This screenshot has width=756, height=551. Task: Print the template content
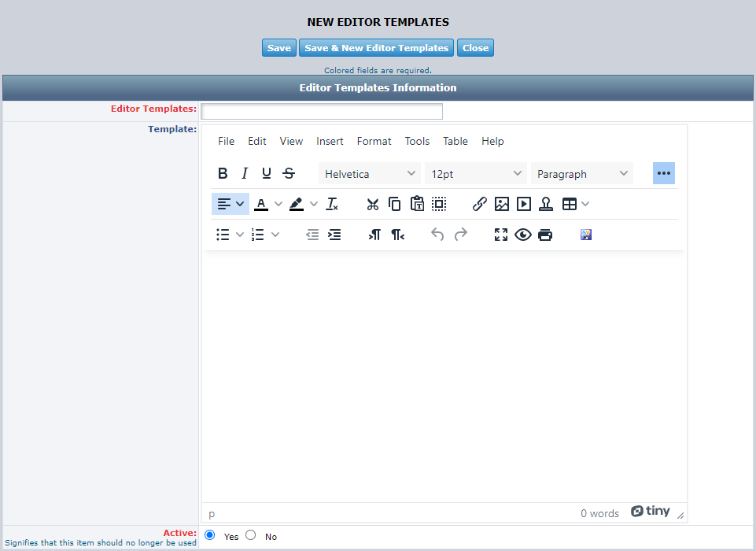[545, 235]
